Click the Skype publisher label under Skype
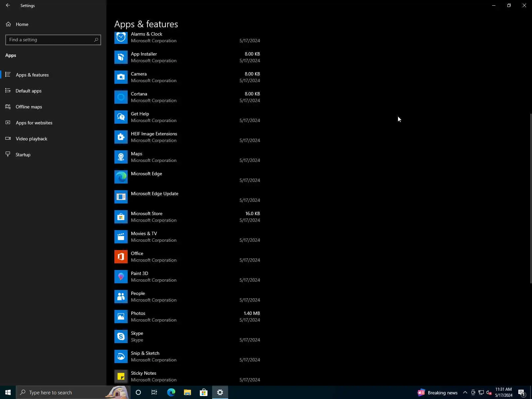 point(137,340)
